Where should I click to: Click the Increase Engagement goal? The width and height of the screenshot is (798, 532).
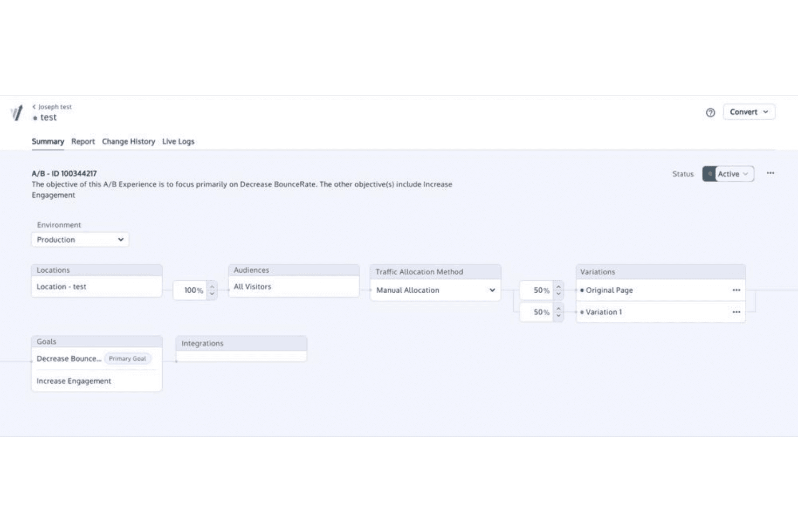click(x=74, y=381)
